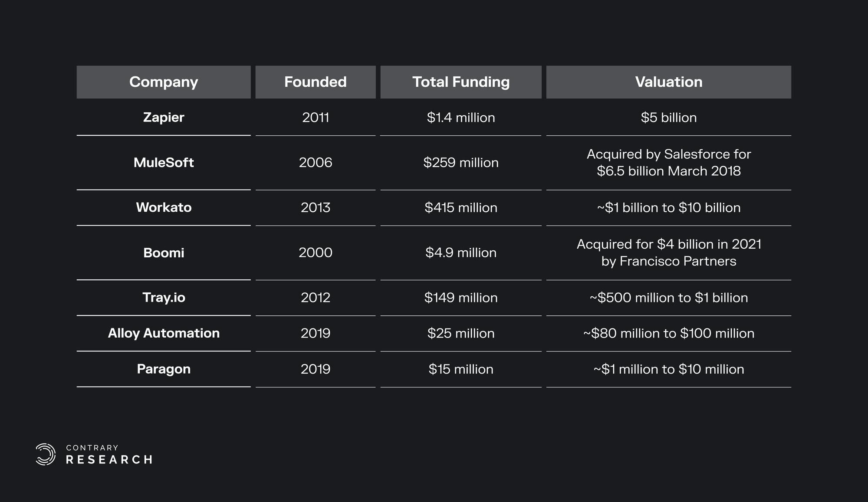The height and width of the screenshot is (502, 868).
Task: Click the Valuation column header
Action: coord(668,82)
